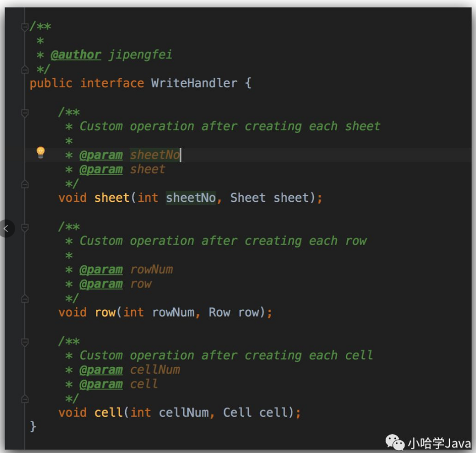Collapse the Javadoc fold above 'creating each cell'
The height and width of the screenshot is (453, 476).
[25, 342]
